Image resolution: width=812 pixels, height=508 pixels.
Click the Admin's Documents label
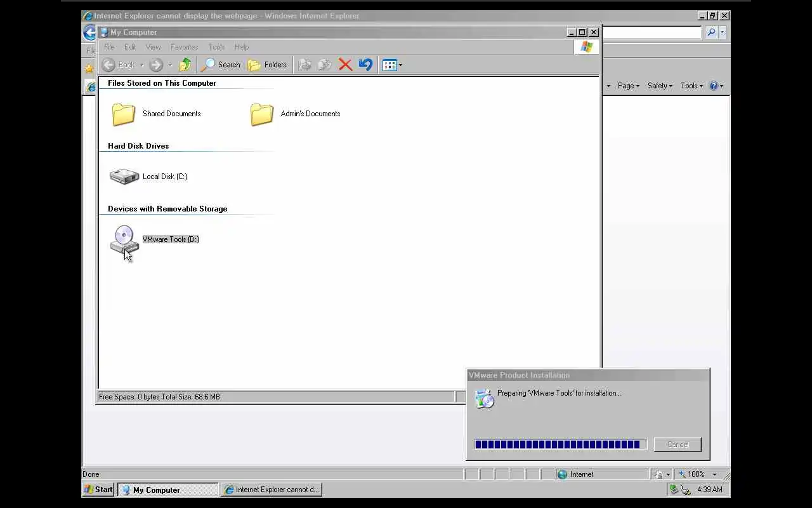(x=310, y=114)
